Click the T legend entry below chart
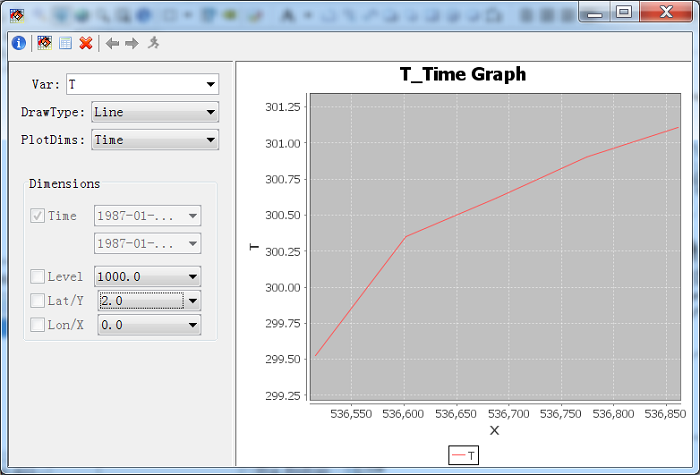Viewport: 700px width, 475px height. (x=463, y=455)
